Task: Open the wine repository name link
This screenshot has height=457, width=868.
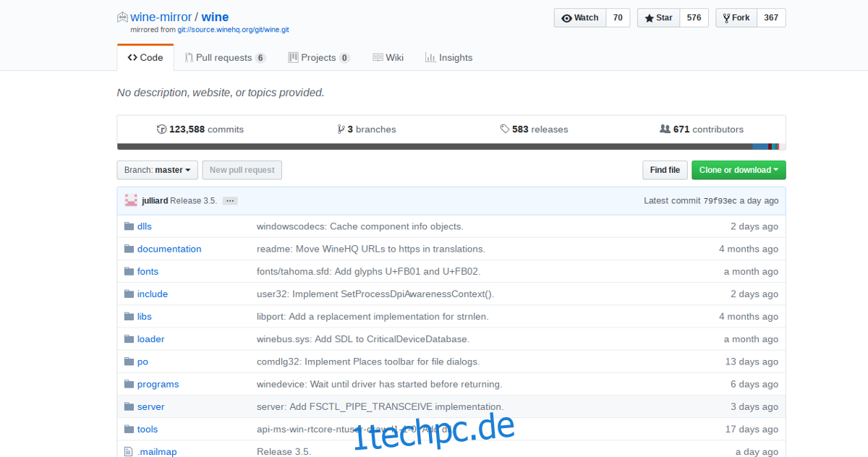Action: click(215, 17)
